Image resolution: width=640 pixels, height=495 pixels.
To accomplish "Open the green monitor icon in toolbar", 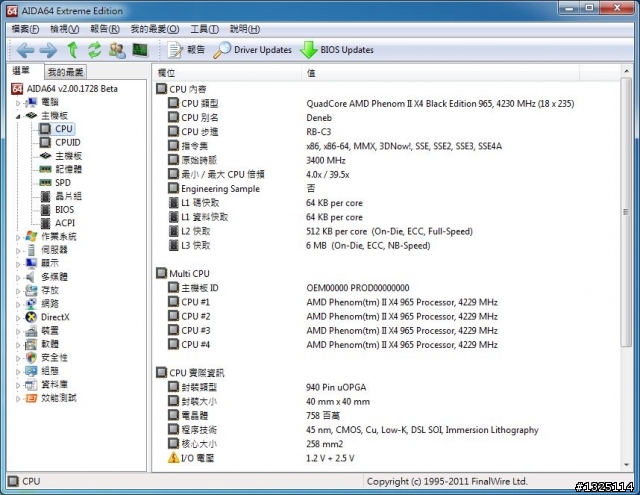I will pyautogui.click(x=140, y=50).
